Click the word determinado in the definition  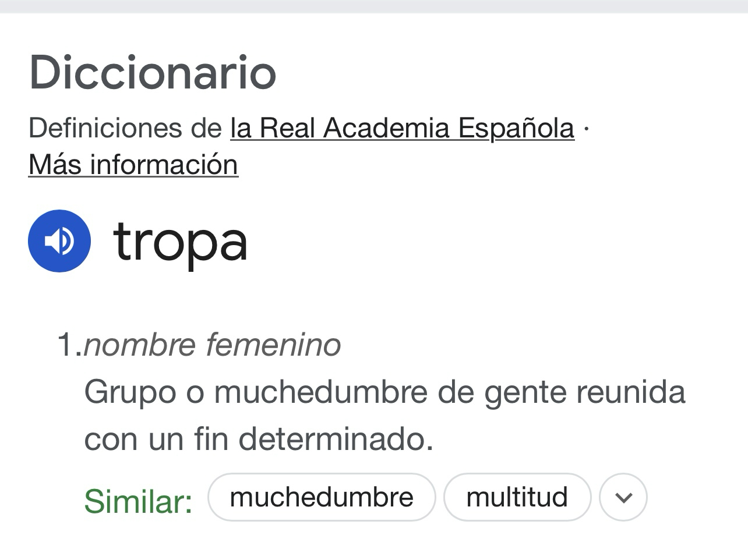[x=336, y=438]
